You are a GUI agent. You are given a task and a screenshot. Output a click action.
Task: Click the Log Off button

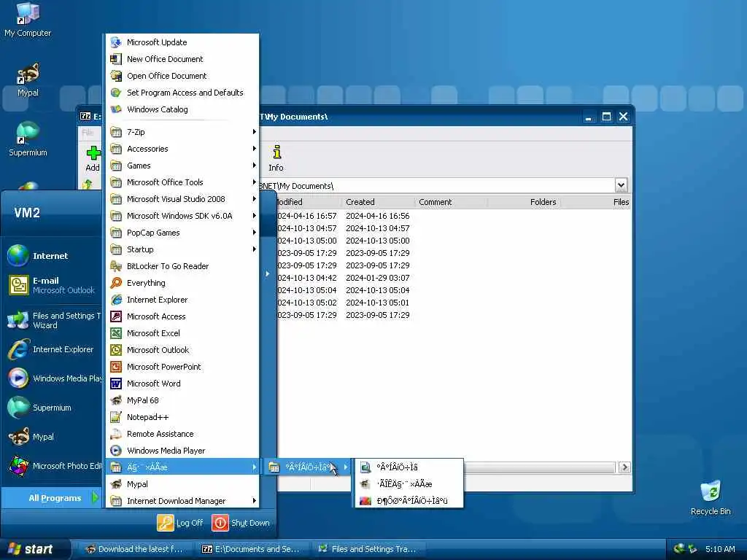point(180,523)
